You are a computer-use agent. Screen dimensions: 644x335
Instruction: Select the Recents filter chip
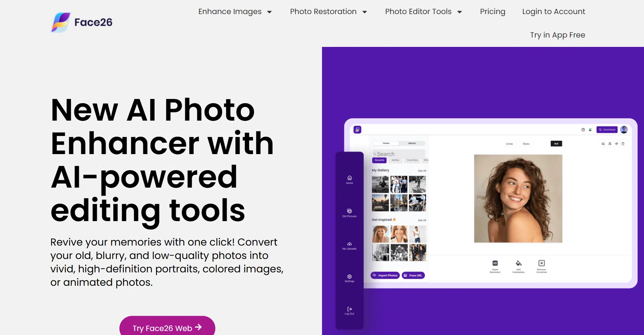379,160
